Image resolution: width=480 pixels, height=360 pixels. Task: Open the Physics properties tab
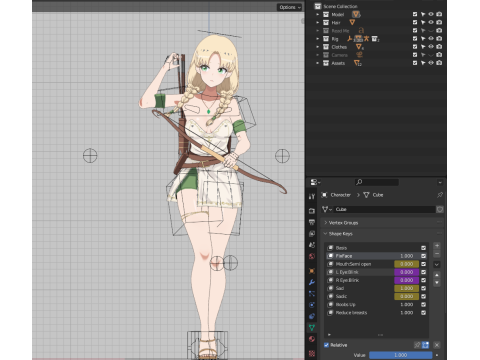pos(312,305)
